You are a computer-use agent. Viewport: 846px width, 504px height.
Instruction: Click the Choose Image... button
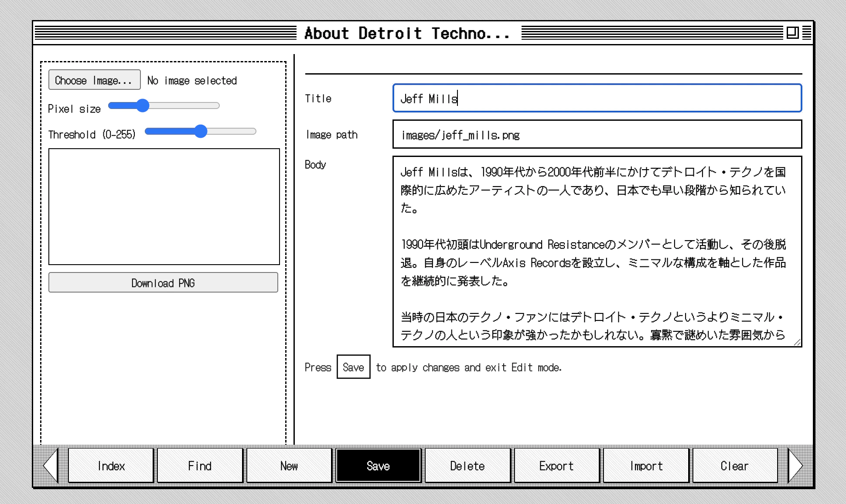94,80
